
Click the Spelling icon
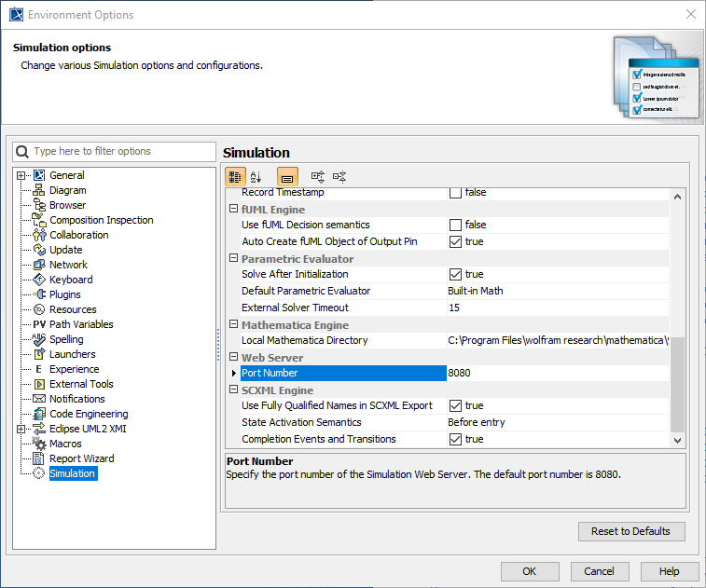(39, 339)
